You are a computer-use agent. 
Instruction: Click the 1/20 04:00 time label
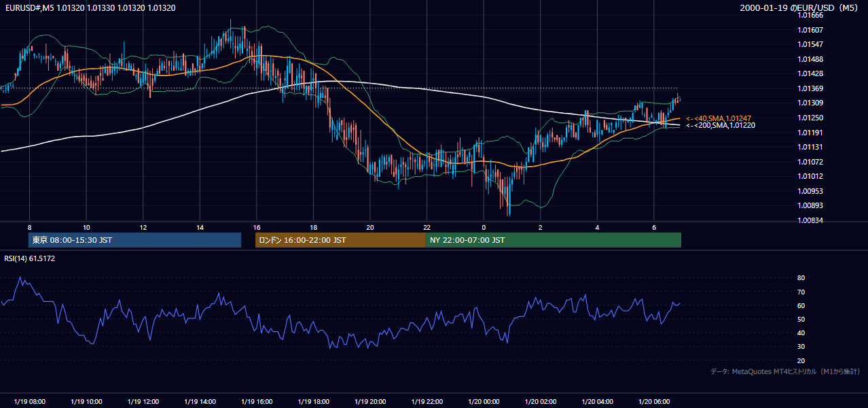point(597,401)
